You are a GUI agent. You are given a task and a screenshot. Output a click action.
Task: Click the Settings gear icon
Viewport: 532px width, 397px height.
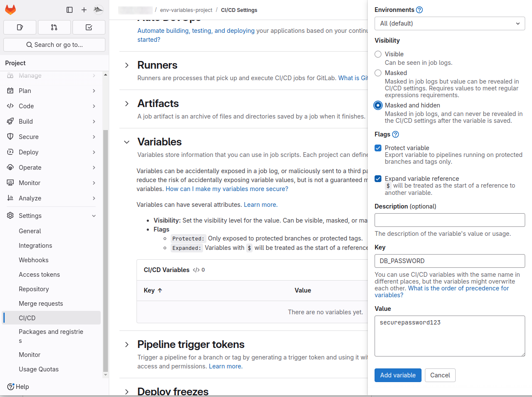pos(10,216)
